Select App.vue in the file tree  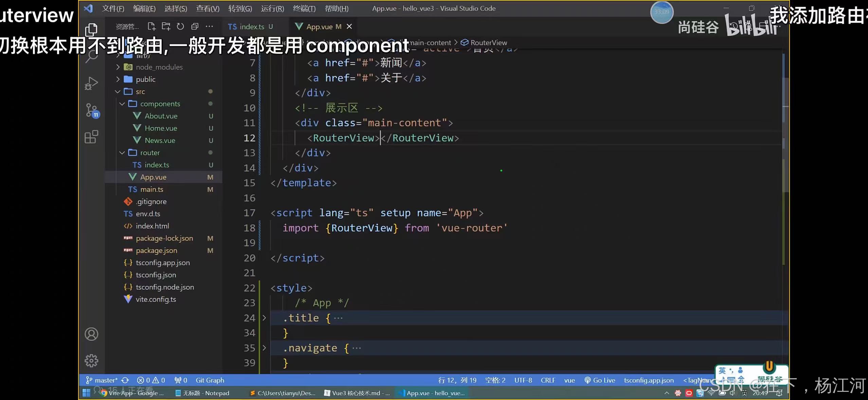click(x=164, y=177)
